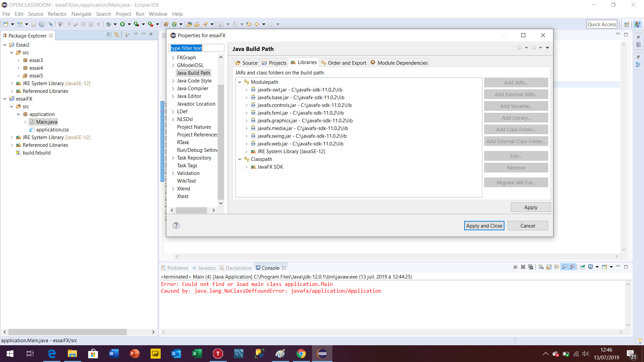
Task: Click the Apply button
Action: (531, 207)
